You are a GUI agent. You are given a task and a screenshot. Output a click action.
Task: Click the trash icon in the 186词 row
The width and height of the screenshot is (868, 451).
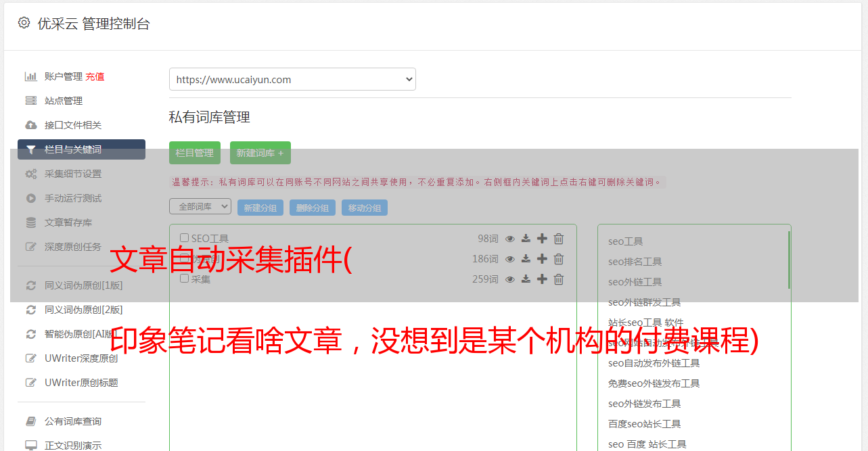click(559, 259)
